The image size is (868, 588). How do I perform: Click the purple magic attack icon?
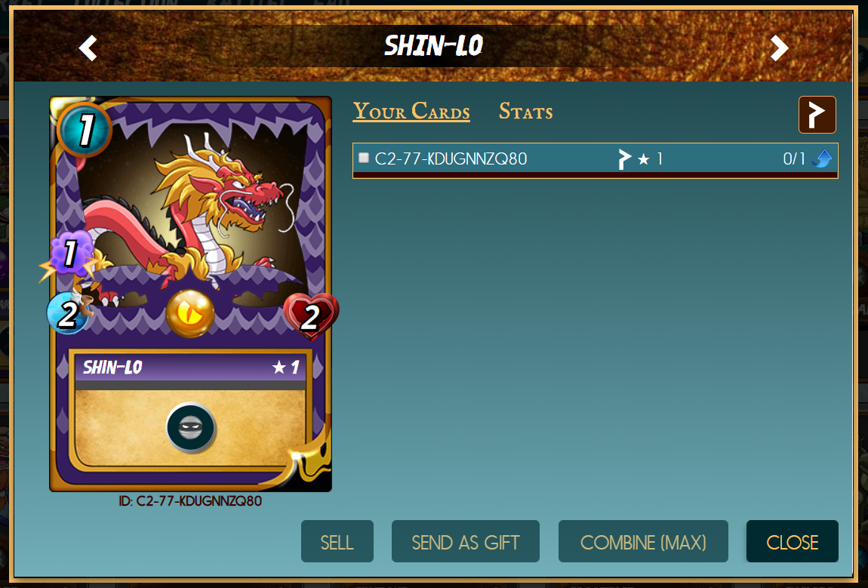69,254
